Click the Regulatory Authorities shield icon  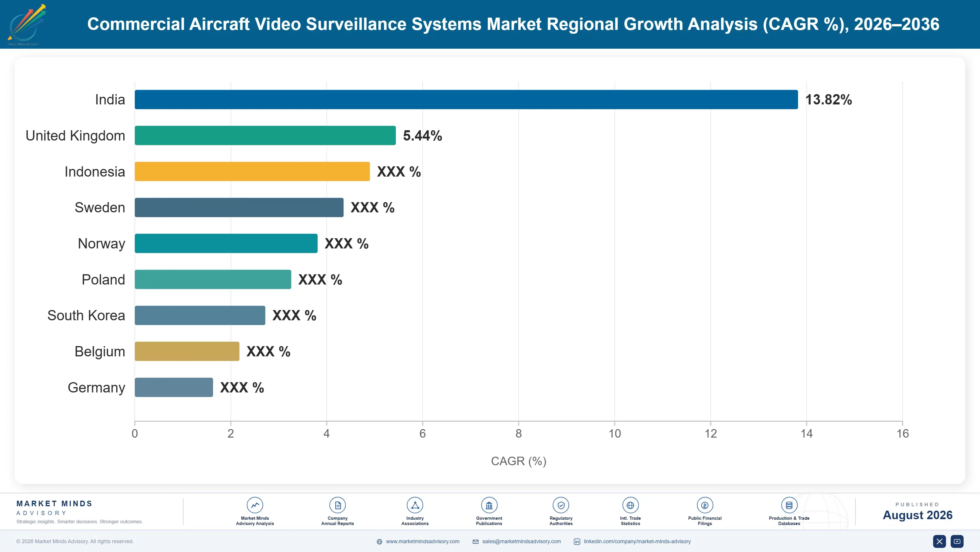pos(561,505)
